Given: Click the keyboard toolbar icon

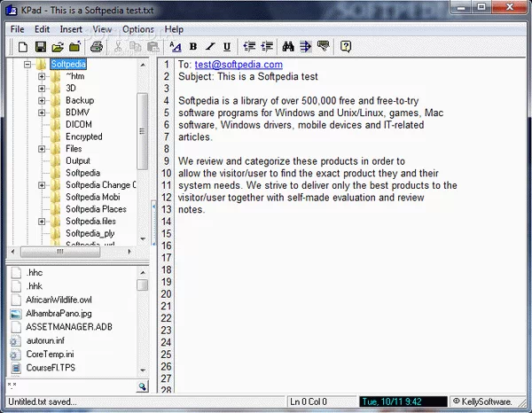Looking at the screenshot, I should (x=324, y=46).
